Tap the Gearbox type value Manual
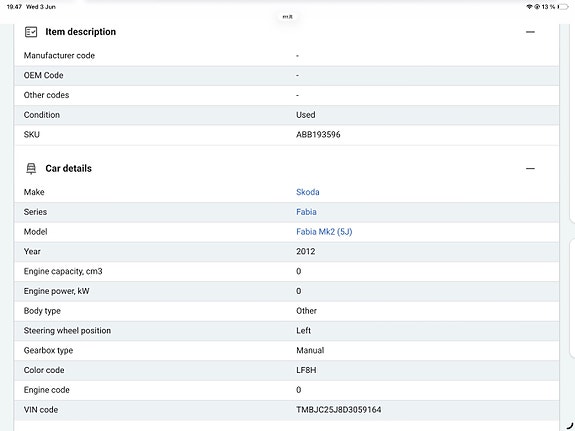This screenshot has width=575, height=431. [x=310, y=350]
